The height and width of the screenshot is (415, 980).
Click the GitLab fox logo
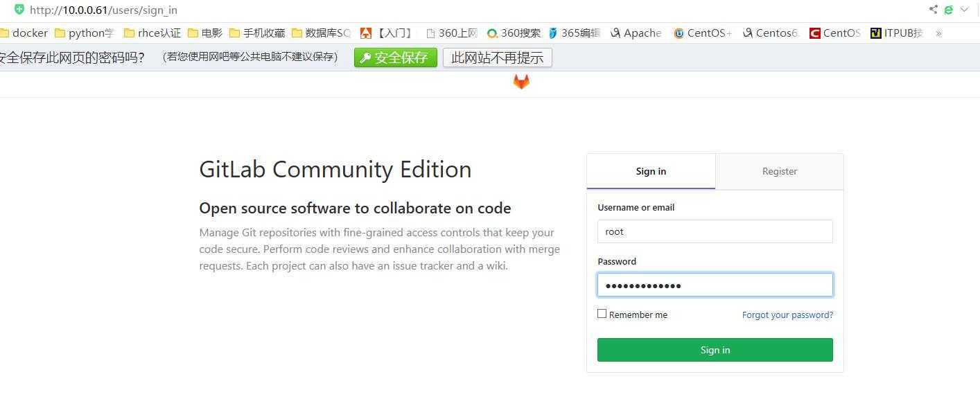pos(521,82)
